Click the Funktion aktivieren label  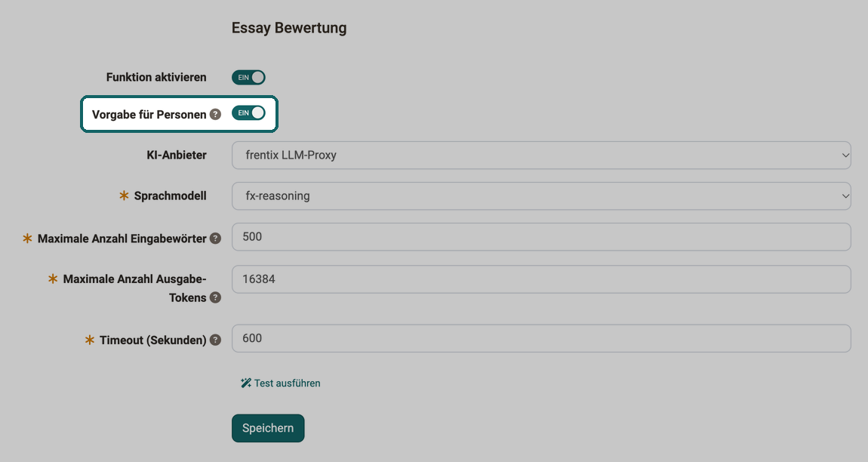[x=156, y=78]
